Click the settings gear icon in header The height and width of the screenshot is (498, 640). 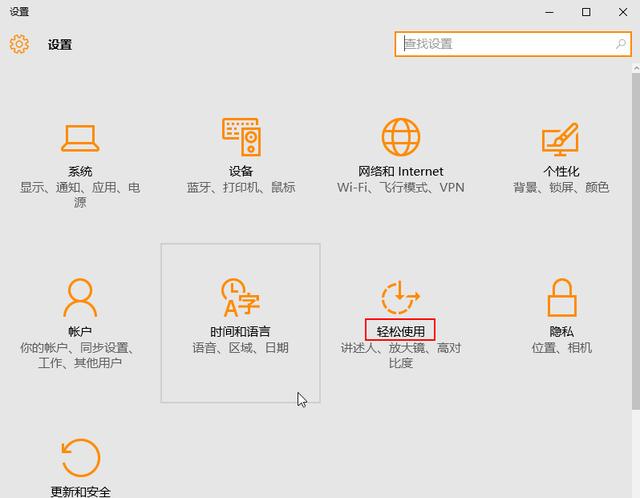click(19, 44)
